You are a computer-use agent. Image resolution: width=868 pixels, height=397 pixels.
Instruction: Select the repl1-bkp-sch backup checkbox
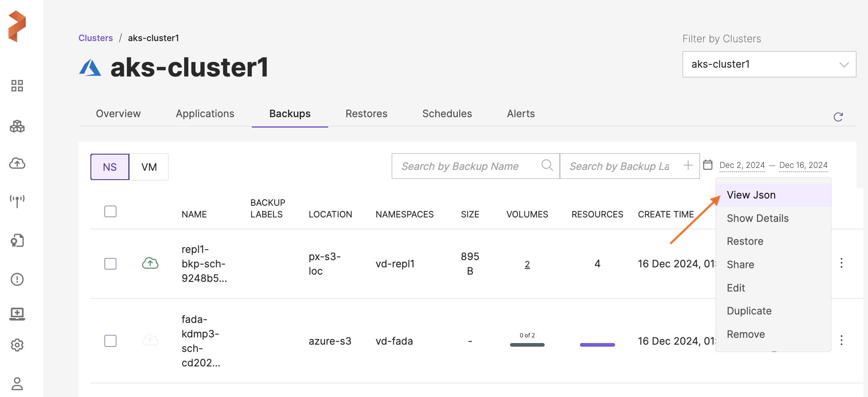(x=110, y=264)
